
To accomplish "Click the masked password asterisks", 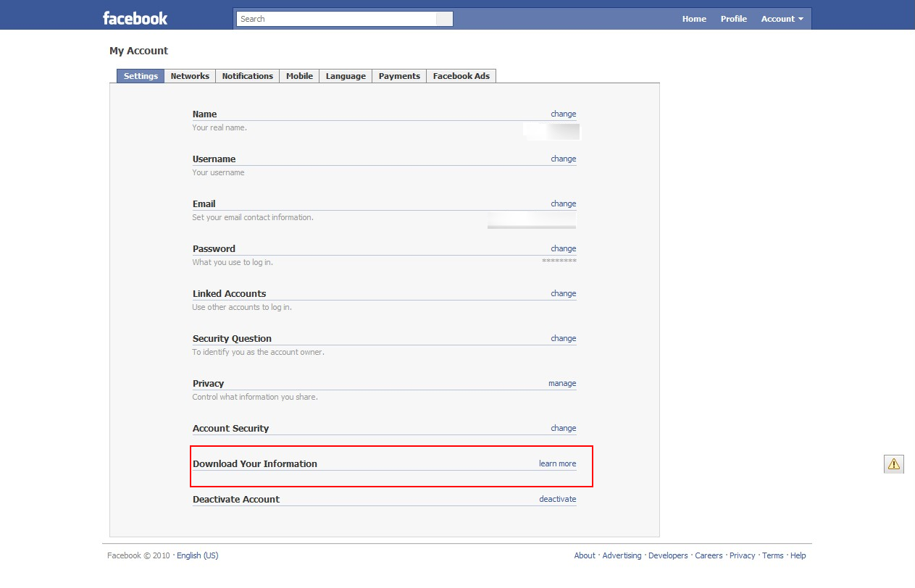I will [x=559, y=261].
